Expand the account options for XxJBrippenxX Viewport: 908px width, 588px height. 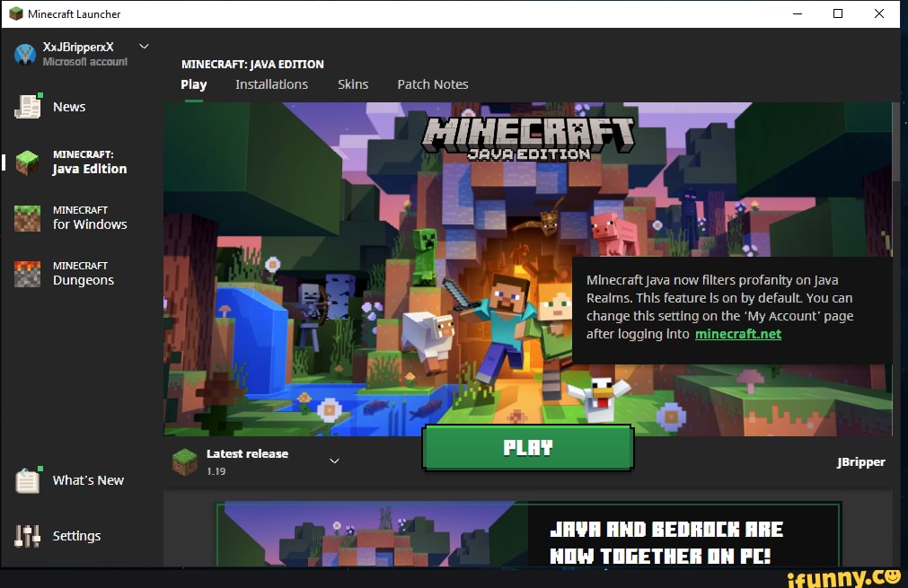(x=144, y=47)
